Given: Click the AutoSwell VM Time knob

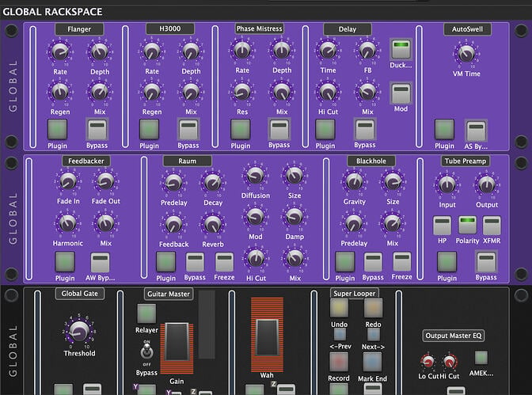Looking at the screenshot, I should (x=466, y=54).
